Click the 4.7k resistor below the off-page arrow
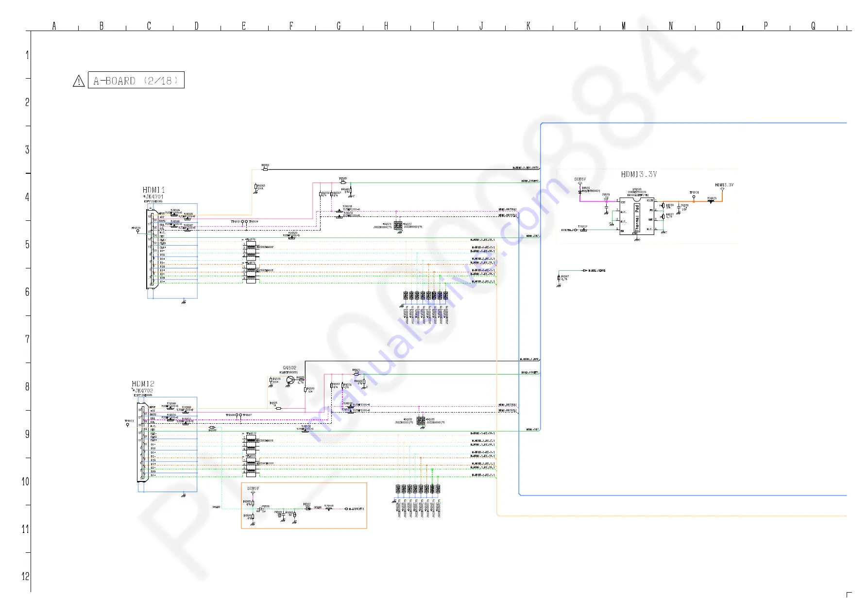Image resolution: width=868 pixels, height=613 pixels. [559, 278]
